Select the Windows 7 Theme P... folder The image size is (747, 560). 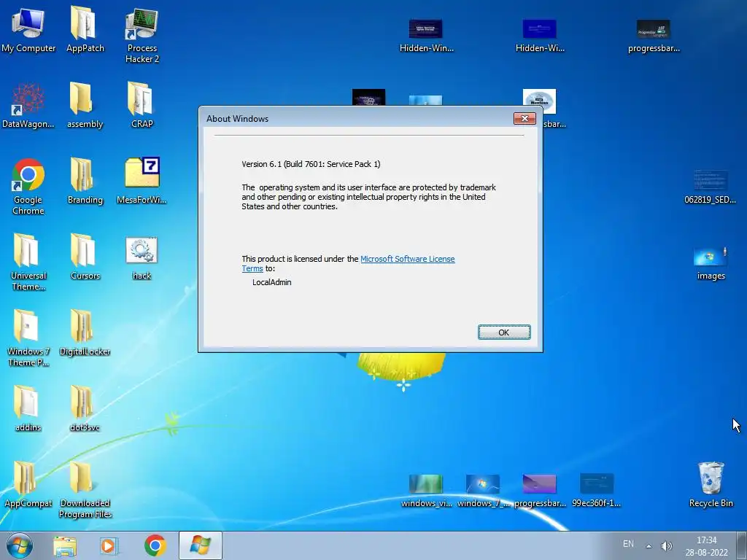(x=28, y=338)
